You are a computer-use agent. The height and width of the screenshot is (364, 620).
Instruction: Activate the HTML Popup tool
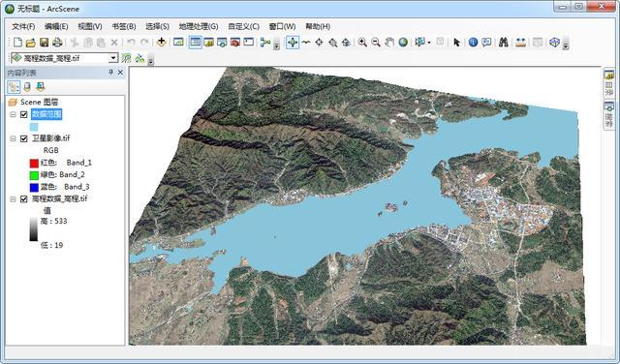coord(486,42)
